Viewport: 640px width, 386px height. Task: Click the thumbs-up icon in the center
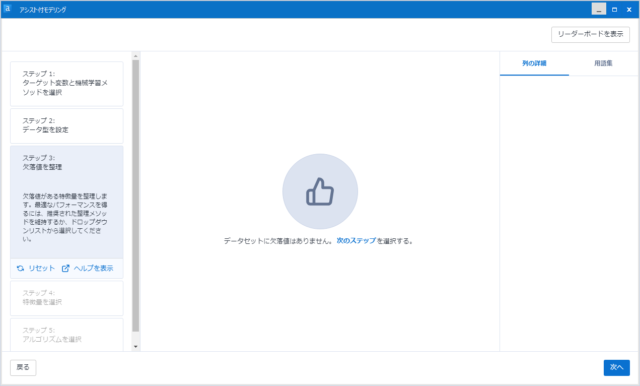320,191
